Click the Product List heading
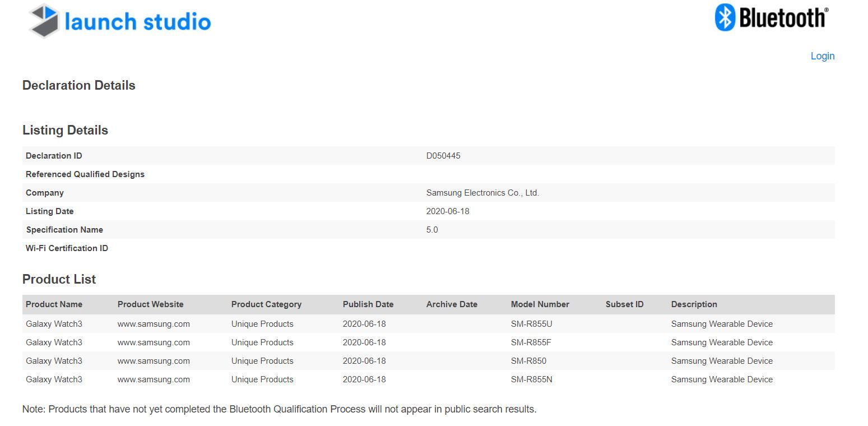Viewport: 868px width, 426px height. click(59, 279)
